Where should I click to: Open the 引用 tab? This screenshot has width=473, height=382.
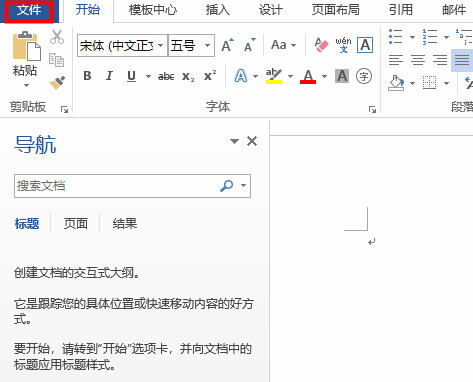401,10
